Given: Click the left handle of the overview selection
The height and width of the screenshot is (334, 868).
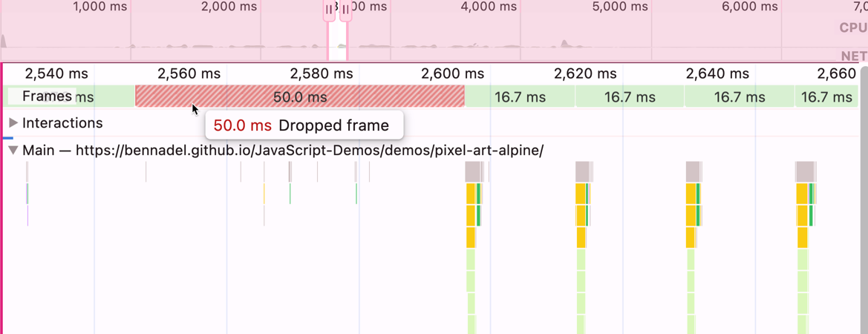Looking at the screenshot, I should (x=329, y=10).
